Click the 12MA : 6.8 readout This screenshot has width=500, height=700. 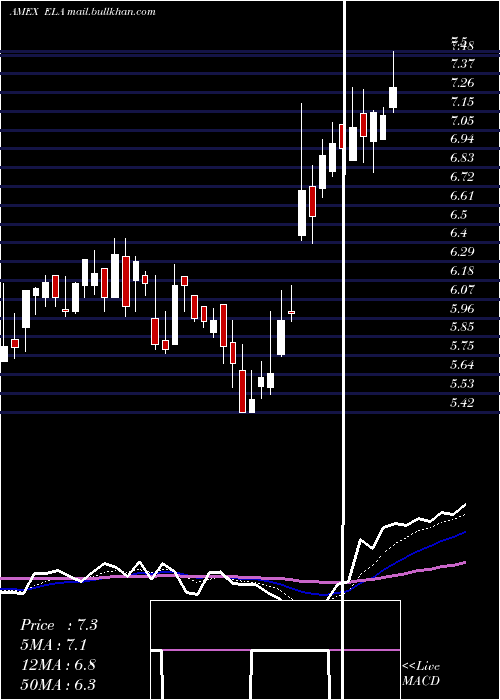click(x=58, y=665)
